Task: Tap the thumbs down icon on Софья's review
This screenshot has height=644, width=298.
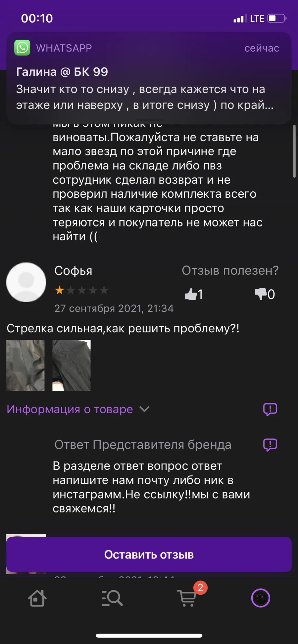Action: (261, 294)
